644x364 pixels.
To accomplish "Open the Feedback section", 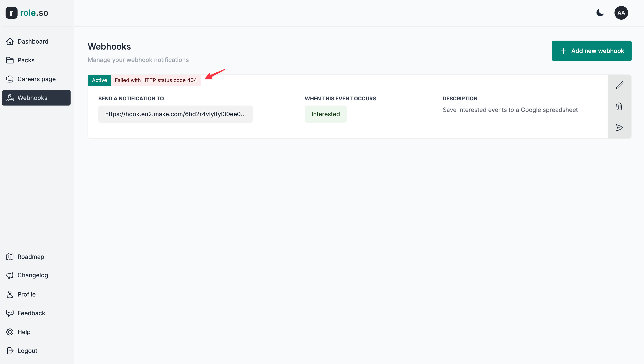I will point(31,313).
